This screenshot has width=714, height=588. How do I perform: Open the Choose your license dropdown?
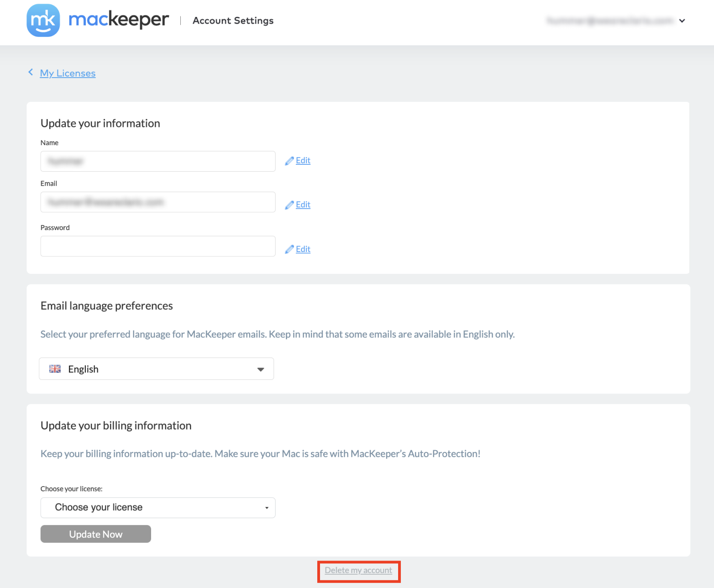click(158, 508)
